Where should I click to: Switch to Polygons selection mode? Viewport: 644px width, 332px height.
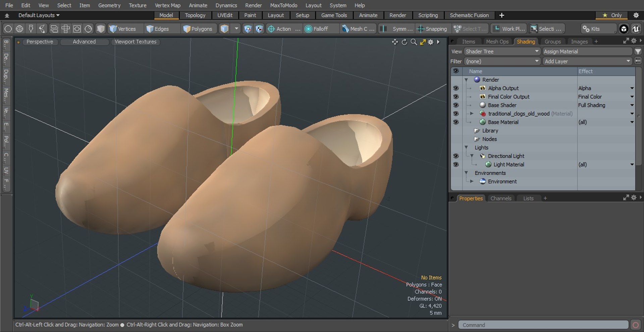[x=198, y=29]
